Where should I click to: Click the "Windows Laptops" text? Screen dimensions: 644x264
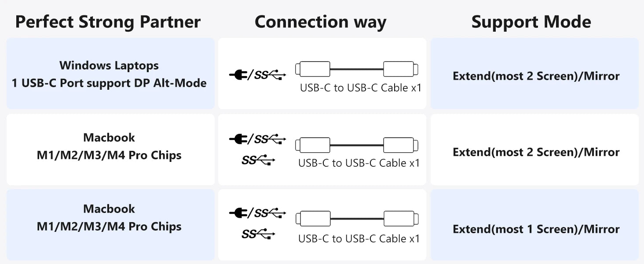[x=109, y=66]
